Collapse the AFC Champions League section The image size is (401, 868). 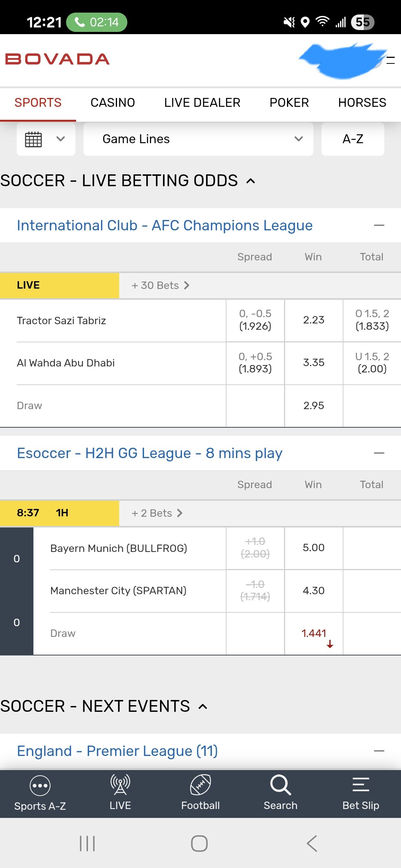tap(379, 226)
